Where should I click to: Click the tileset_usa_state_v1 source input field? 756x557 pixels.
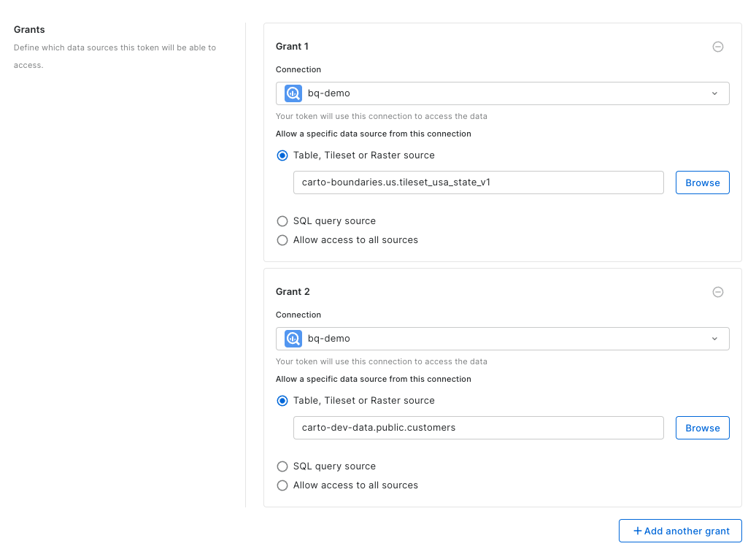pos(478,183)
